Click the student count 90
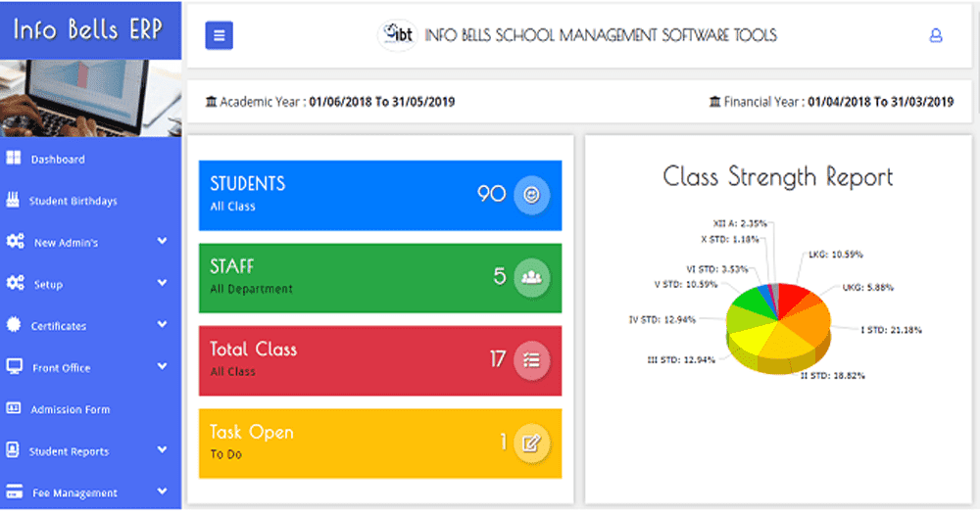Screen dimensions: 980x514 point(492,194)
